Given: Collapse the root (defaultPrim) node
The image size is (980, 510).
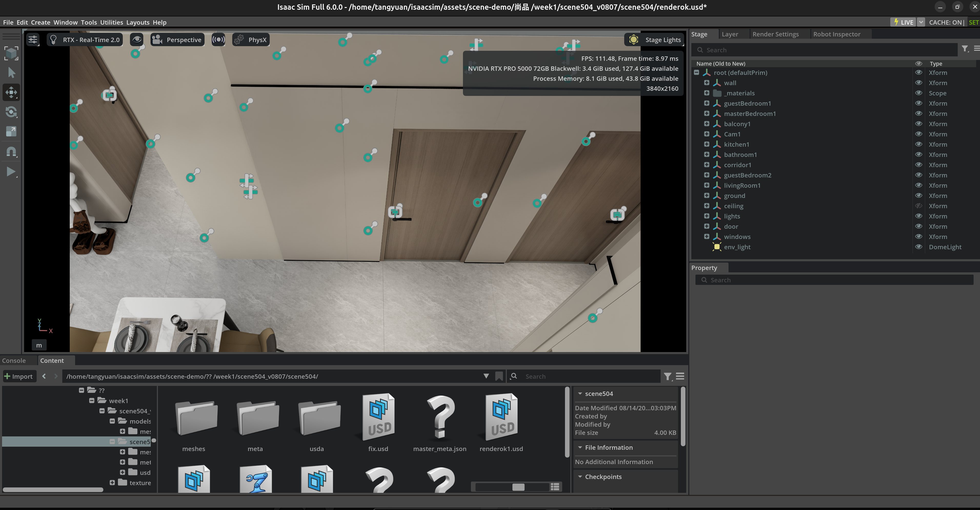Looking at the screenshot, I should click(x=696, y=72).
